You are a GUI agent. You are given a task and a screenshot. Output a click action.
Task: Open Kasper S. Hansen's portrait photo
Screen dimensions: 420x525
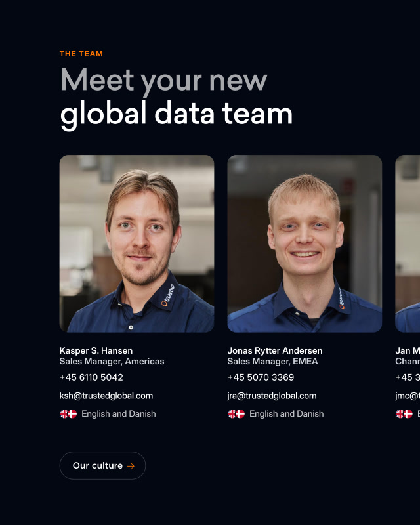pyautogui.click(x=136, y=243)
